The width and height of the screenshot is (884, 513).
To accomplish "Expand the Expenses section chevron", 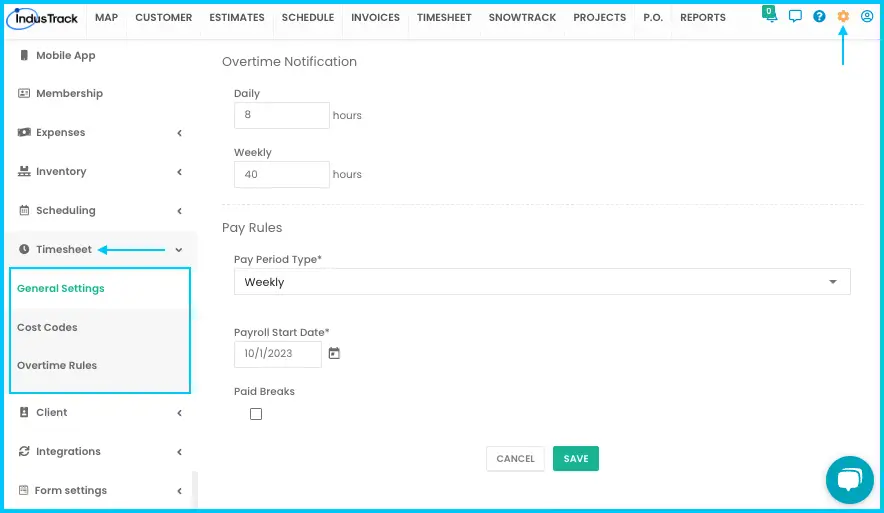I will (x=179, y=133).
